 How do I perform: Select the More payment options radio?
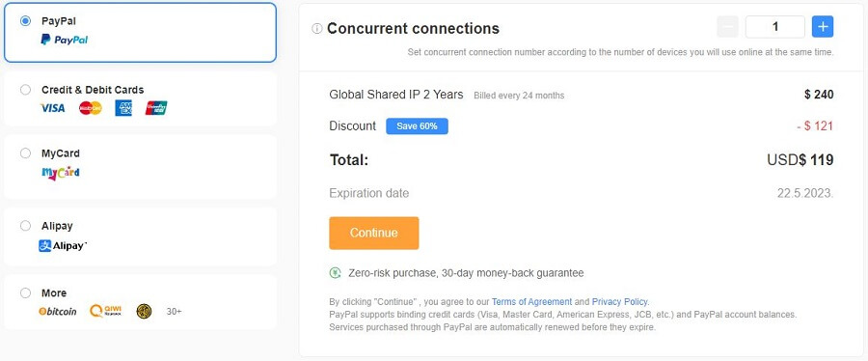click(25, 292)
